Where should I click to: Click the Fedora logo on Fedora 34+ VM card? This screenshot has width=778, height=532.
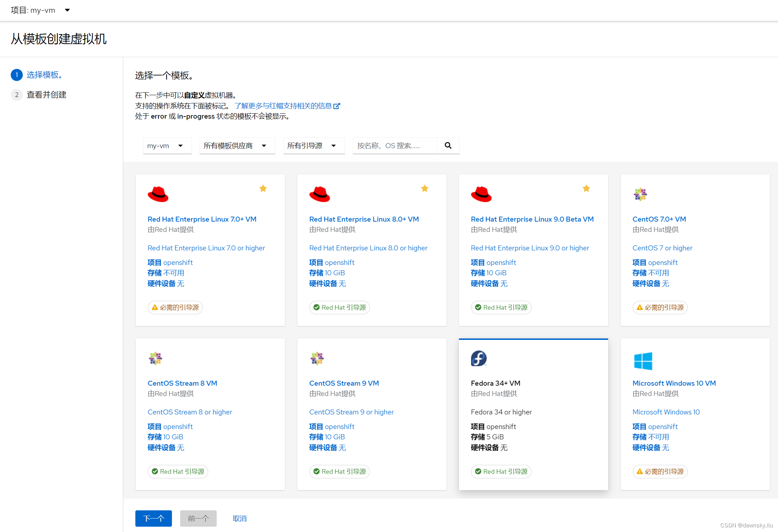pyautogui.click(x=479, y=358)
